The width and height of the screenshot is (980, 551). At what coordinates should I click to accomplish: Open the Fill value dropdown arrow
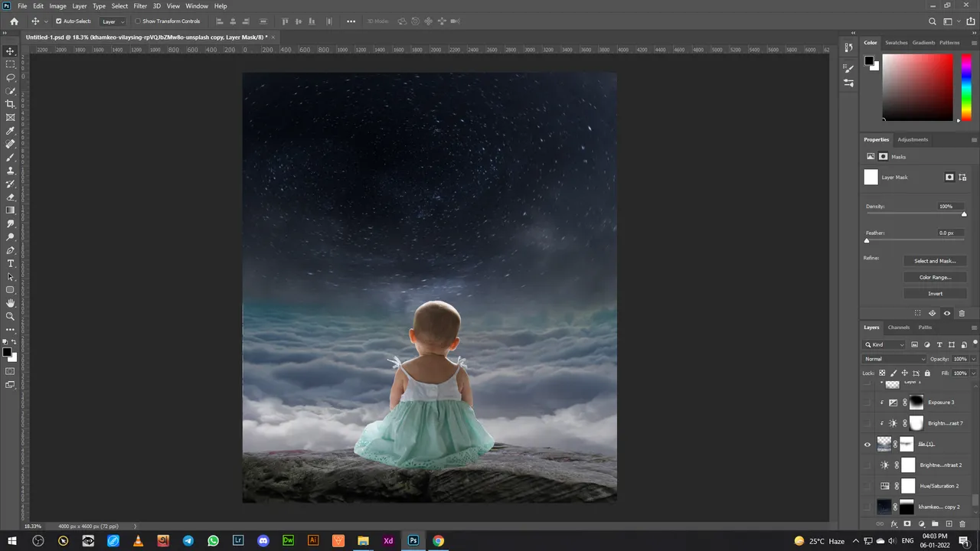[x=973, y=373]
